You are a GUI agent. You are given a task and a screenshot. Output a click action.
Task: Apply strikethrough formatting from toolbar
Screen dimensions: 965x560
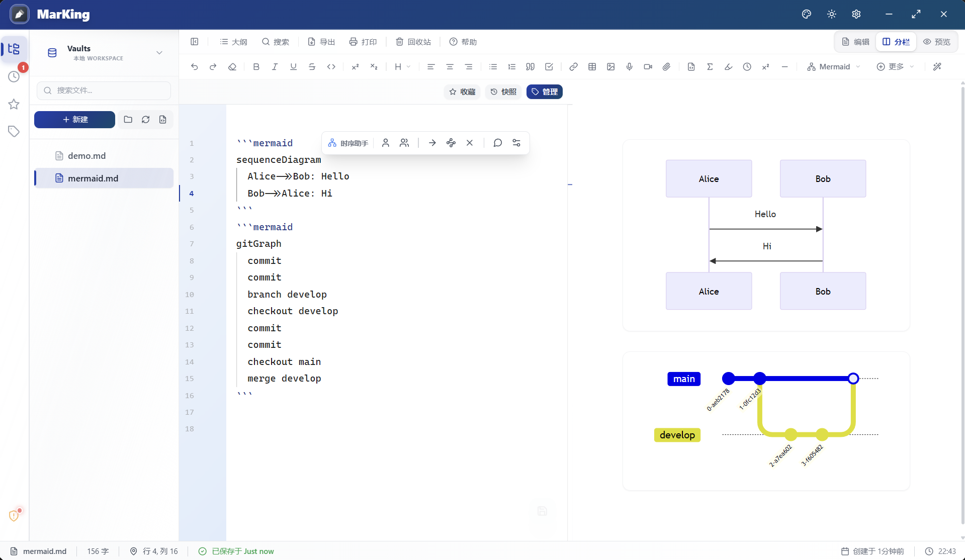click(312, 67)
